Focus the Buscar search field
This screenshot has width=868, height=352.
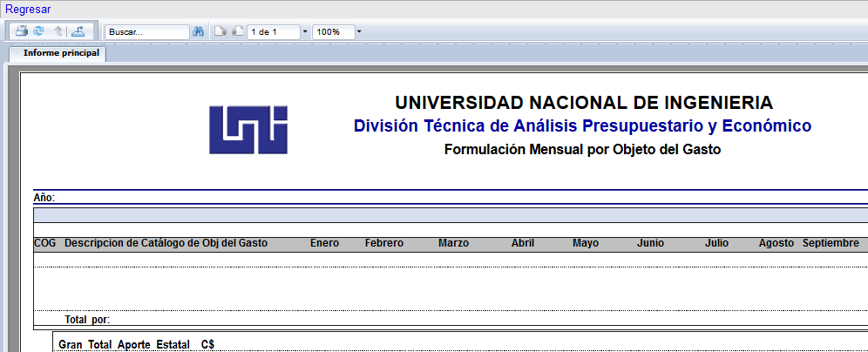tap(146, 32)
